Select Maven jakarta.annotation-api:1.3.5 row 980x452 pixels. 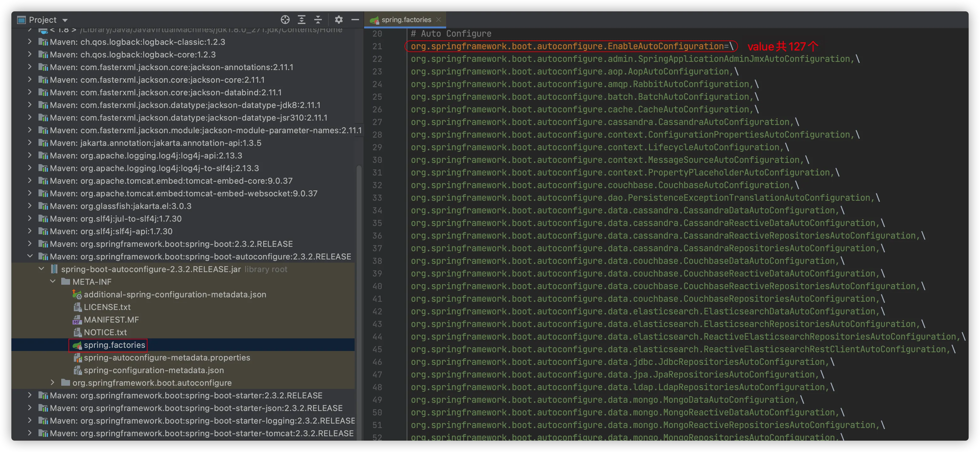[x=183, y=143]
